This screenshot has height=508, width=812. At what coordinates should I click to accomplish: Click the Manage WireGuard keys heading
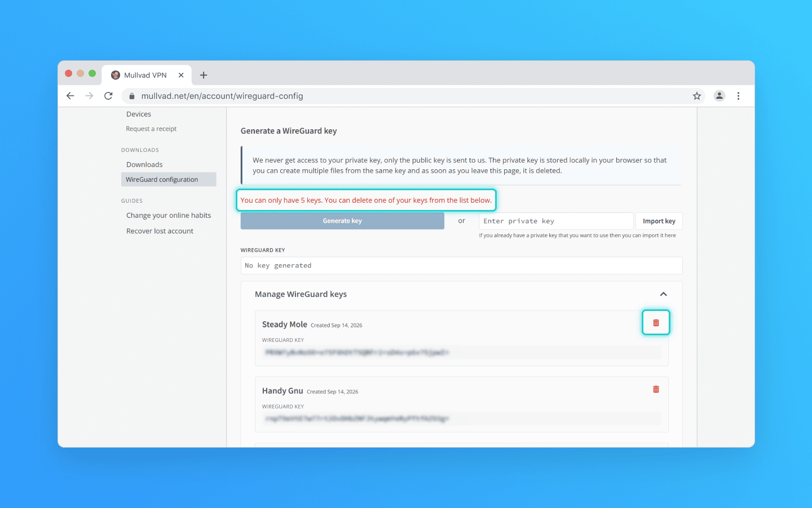[301, 294]
